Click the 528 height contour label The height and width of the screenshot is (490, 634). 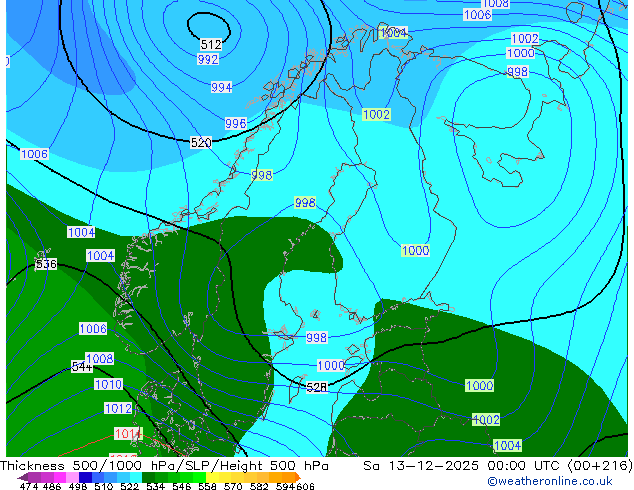coord(317,387)
